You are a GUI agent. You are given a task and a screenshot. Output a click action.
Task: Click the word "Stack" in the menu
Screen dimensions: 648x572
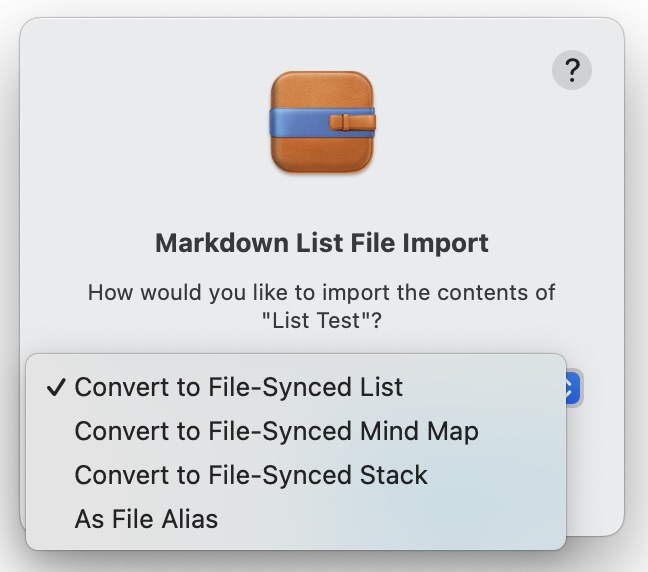(x=394, y=475)
